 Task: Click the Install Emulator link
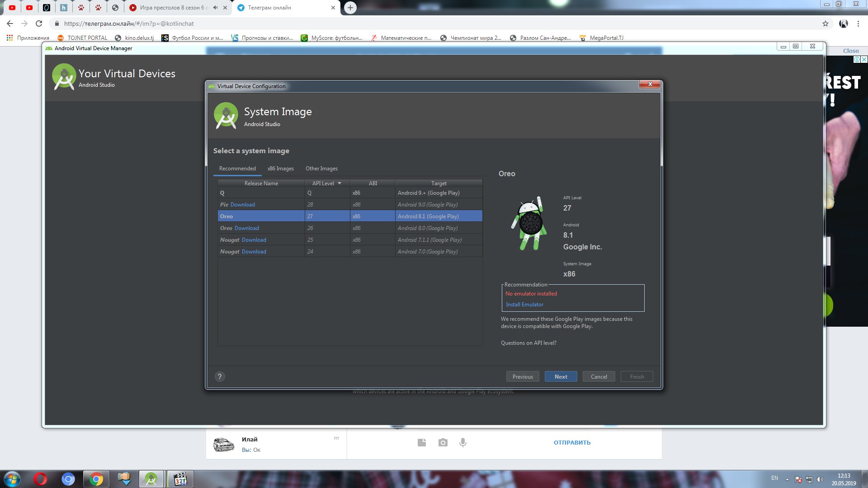(x=524, y=305)
